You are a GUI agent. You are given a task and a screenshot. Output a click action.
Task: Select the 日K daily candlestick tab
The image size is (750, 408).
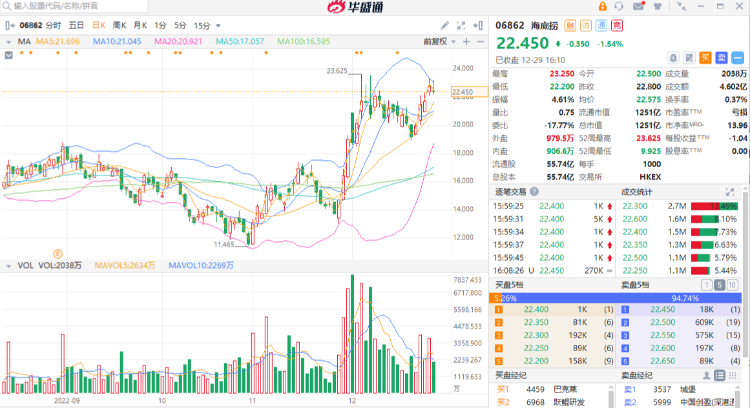point(99,25)
